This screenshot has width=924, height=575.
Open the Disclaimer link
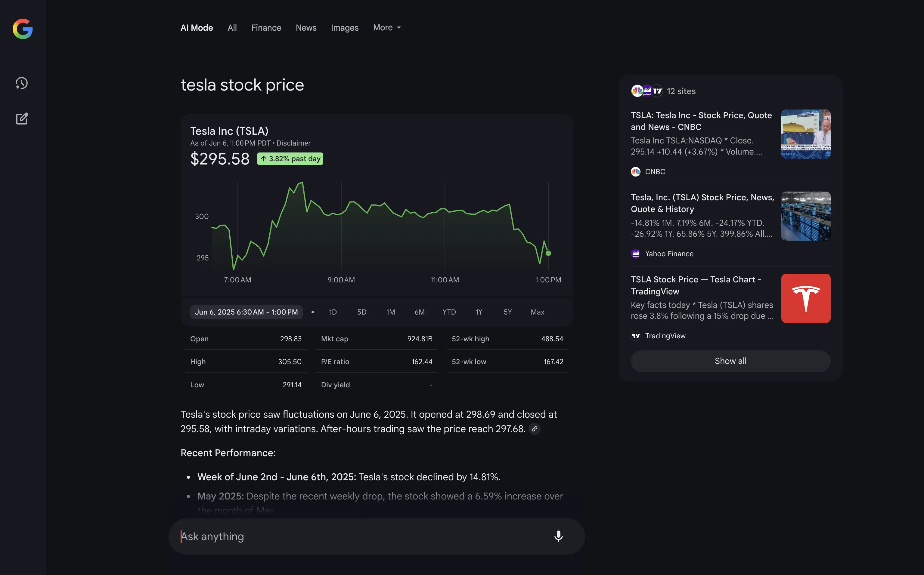pos(293,143)
